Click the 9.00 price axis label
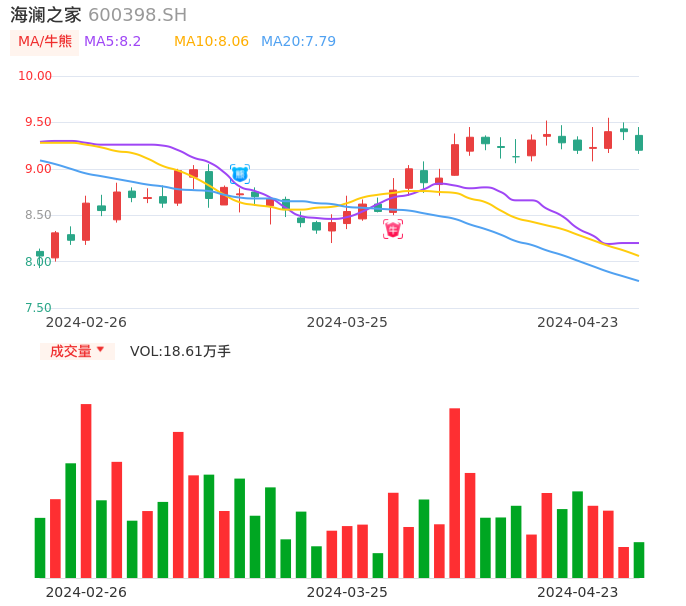Image resolution: width=686 pixels, height=606 pixels. [38, 169]
